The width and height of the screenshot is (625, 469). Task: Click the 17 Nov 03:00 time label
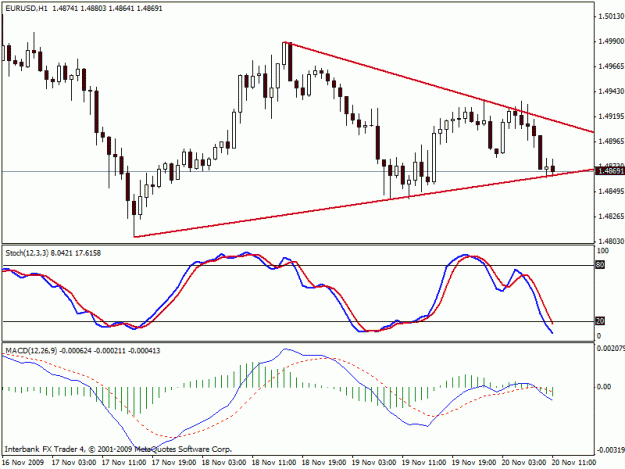coord(74,463)
